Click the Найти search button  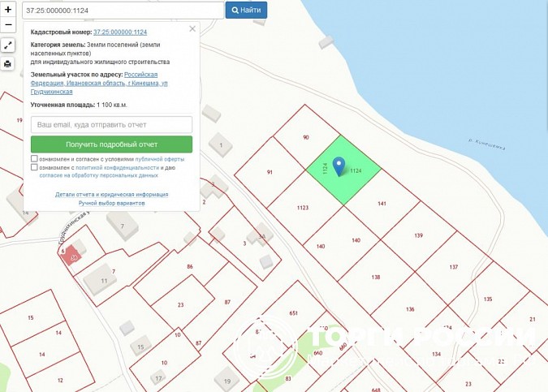[x=246, y=11]
